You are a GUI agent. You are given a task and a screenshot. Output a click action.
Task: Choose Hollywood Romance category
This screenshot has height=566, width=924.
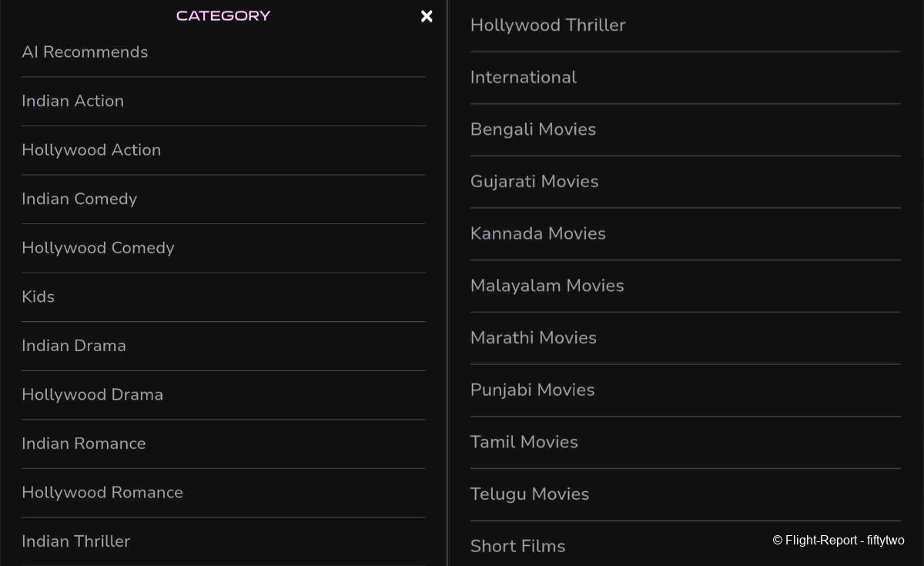(x=102, y=492)
